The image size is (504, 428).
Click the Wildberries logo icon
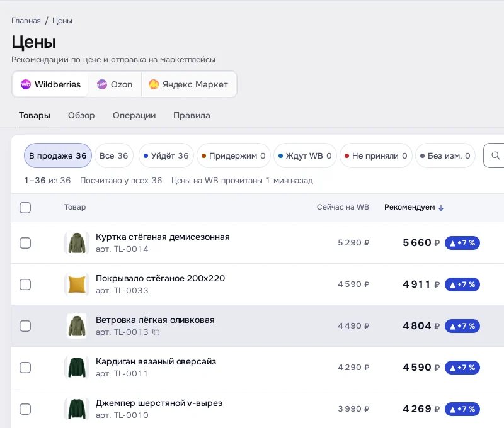(26, 84)
